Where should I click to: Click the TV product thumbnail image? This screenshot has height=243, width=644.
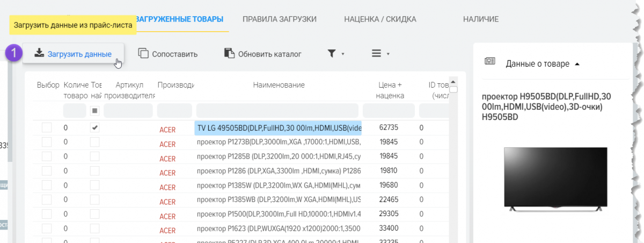pyautogui.click(x=555, y=179)
